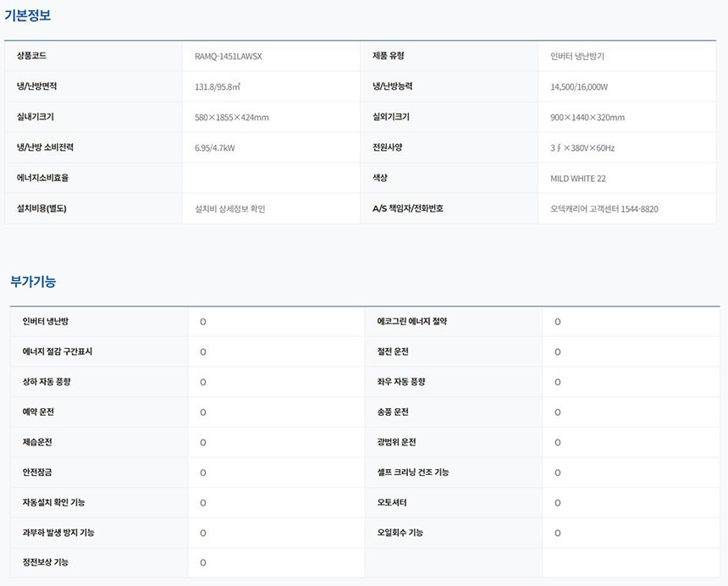Click indoor unit size 580×1855×424mm
The width and height of the screenshot is (728, 586).
[x=231, y=117]
